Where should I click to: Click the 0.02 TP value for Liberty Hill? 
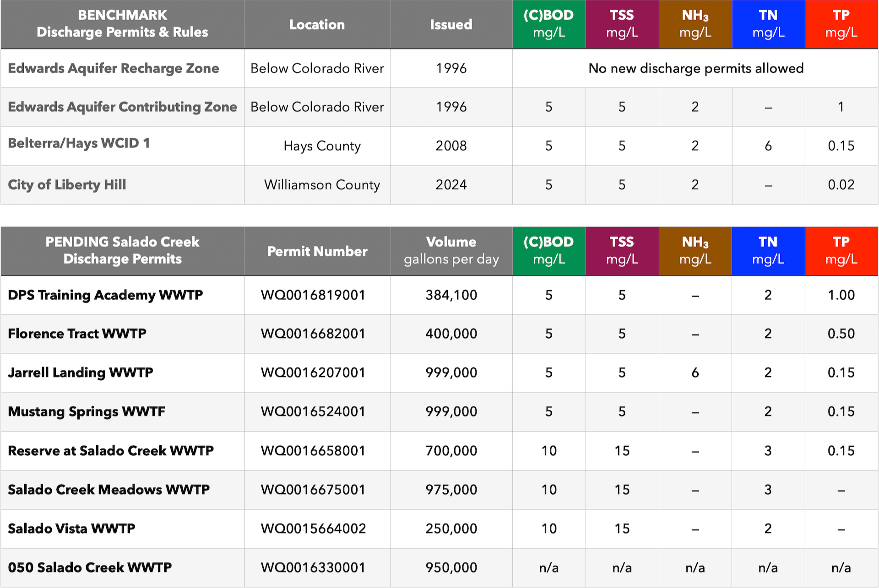pyautogui.click(x=841, y=185)
